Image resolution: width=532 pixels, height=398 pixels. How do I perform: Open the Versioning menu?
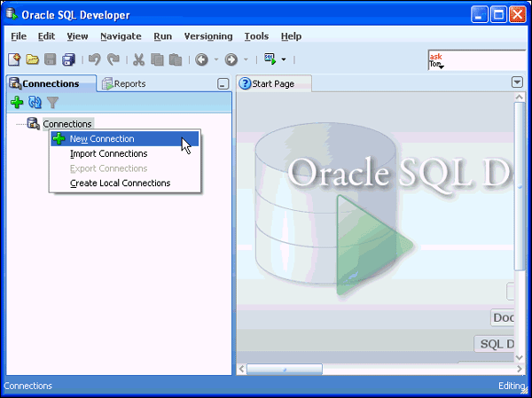pos(208,36)
